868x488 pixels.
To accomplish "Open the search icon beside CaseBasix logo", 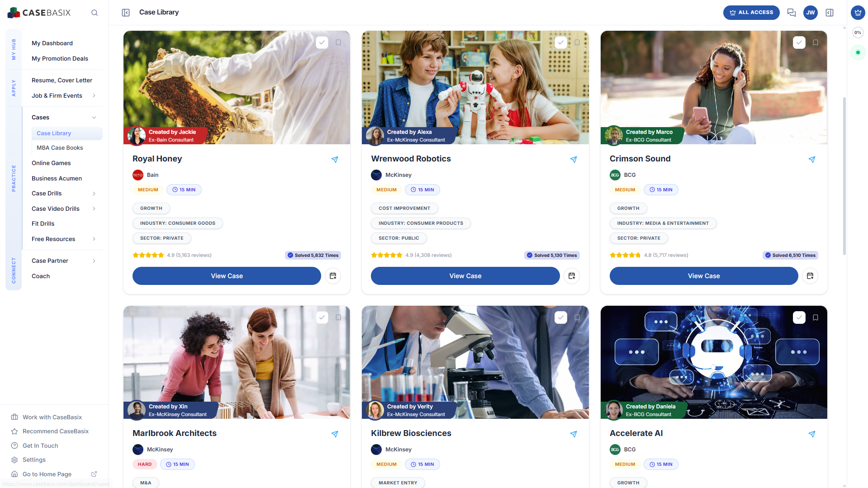I will click(95, 13).
